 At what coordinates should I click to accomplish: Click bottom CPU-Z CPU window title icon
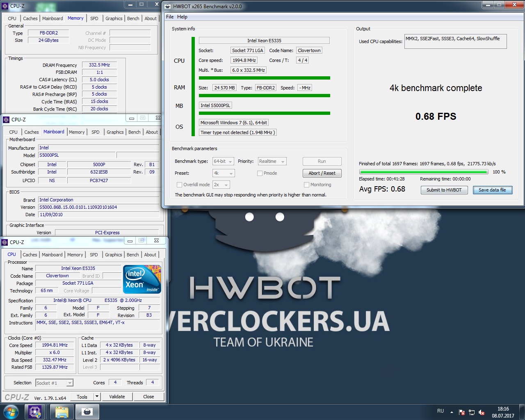coord(5,242)
